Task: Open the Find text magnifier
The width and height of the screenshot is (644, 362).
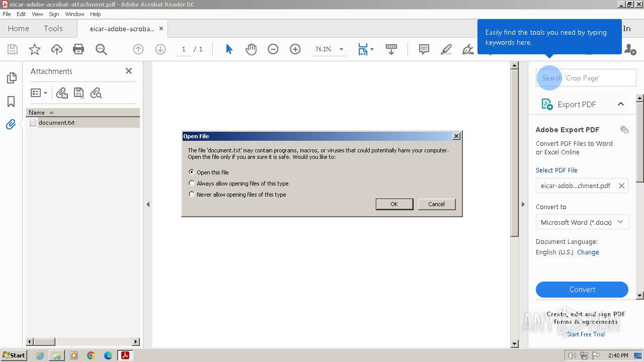Action: (101, 49)
